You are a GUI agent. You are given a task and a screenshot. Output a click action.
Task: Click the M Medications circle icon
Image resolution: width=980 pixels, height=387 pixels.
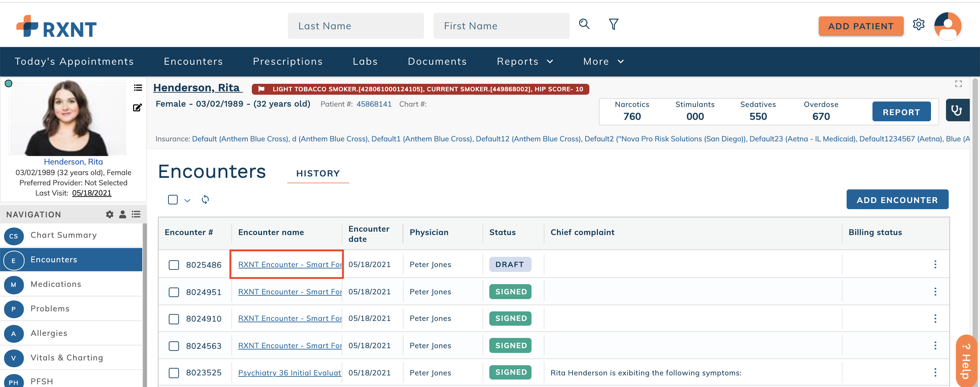[x=14, y=284]
